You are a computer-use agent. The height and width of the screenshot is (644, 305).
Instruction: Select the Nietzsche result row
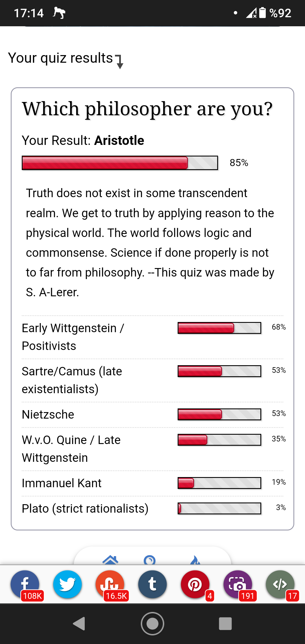pyautogui.click(x=152, y=415)
